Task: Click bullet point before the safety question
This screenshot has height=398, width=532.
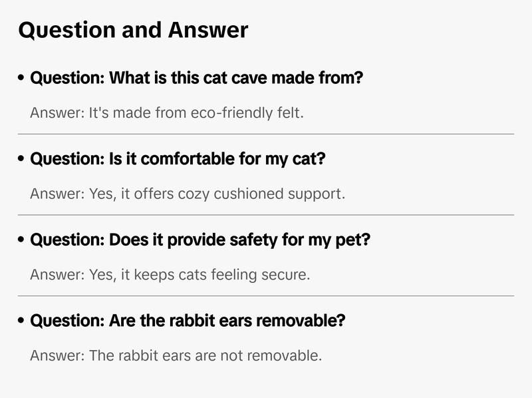Action: [x=22, y=240]
